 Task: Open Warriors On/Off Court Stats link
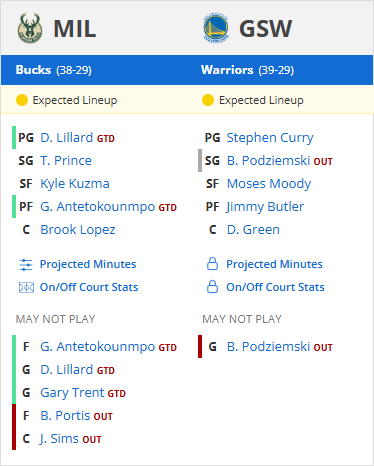275,287
